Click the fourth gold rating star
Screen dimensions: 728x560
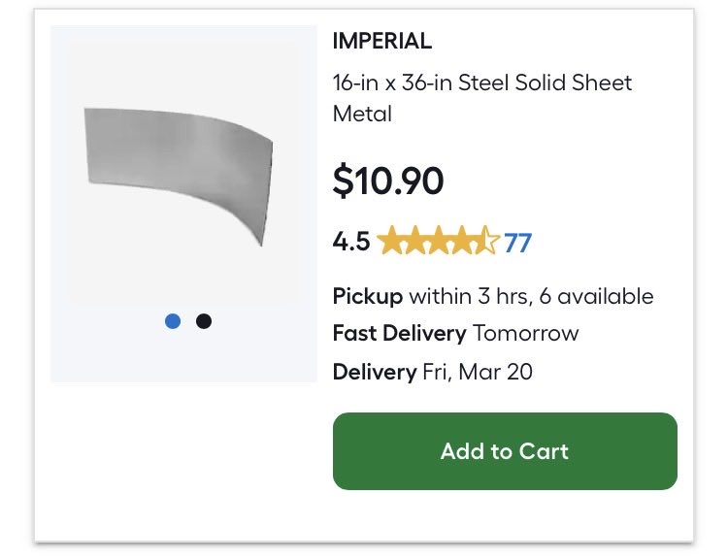(x=462, y=241)
